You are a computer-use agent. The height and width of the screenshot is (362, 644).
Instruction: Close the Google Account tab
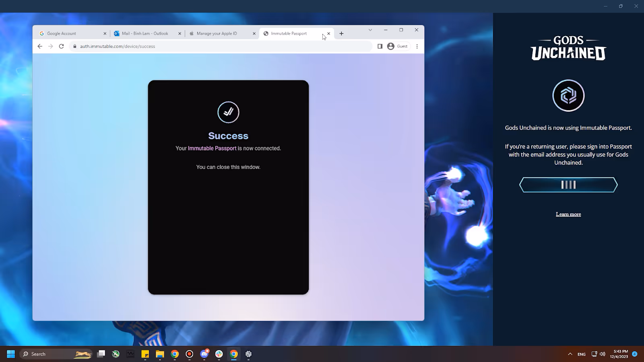pos(105,33)
